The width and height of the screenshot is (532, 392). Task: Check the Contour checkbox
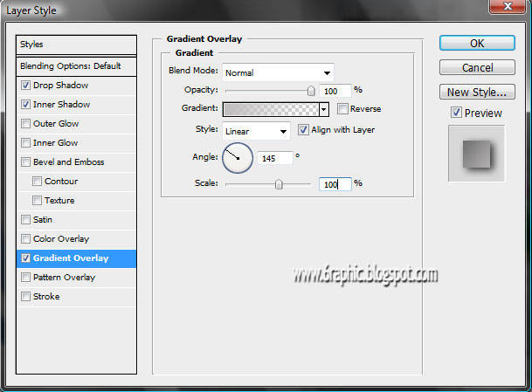[x=37, y=181]
